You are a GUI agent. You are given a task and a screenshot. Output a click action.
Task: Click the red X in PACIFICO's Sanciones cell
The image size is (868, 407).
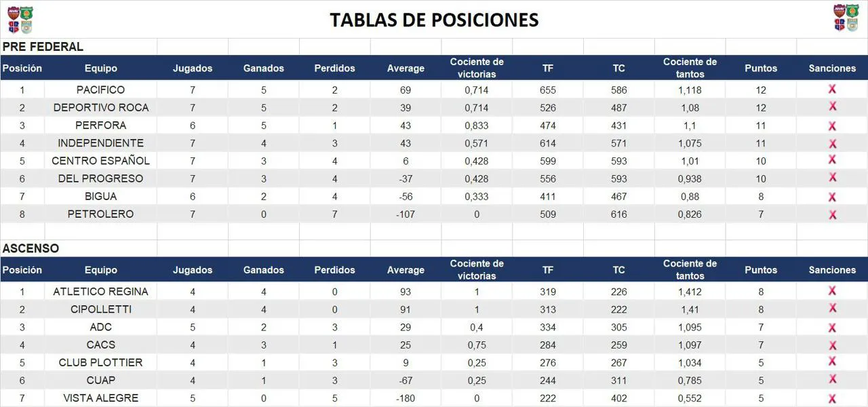pyautogui.click(x=832, y=89)
